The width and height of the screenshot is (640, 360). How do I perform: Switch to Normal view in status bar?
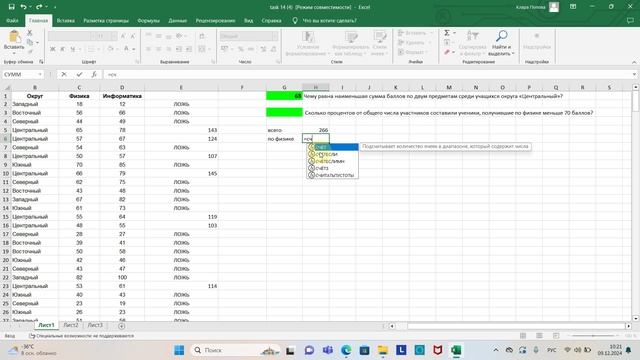tap(523, 336)
